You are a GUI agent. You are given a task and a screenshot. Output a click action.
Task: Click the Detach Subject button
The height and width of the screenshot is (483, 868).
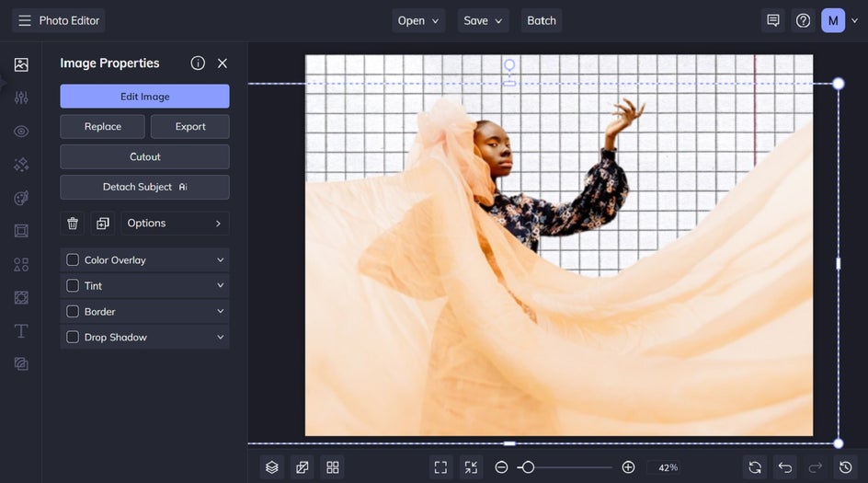[144, 187]
